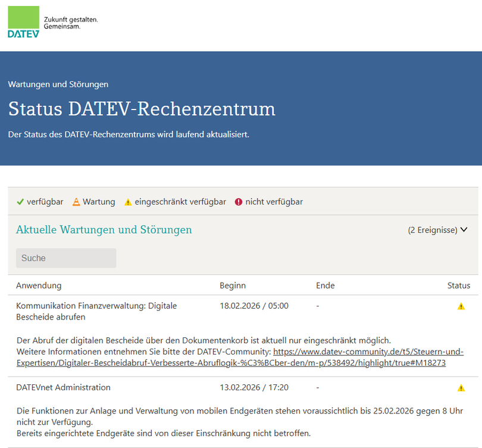Click the text about Dokumentenkorb Abruf eingeschränkt möglich

click(x=204, y=340)
